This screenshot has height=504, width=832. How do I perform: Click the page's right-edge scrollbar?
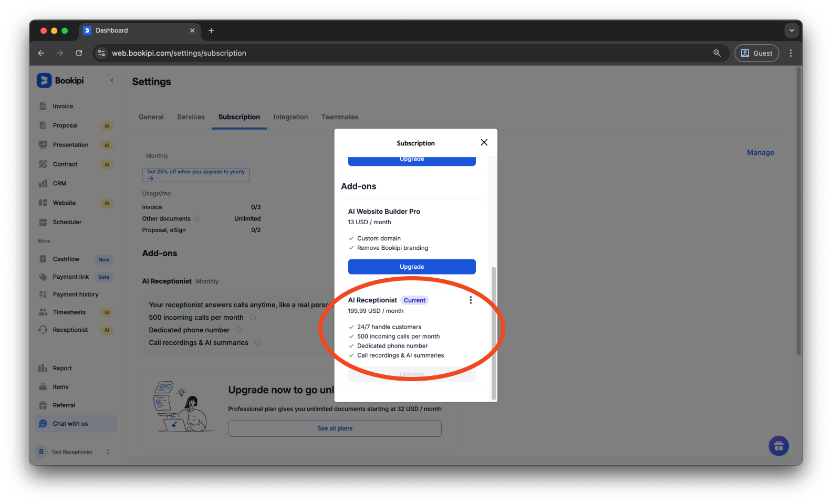[798, 212]
